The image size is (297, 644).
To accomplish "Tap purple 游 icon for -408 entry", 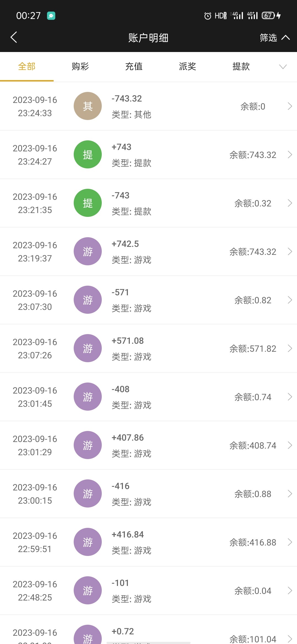I will 88,397.
